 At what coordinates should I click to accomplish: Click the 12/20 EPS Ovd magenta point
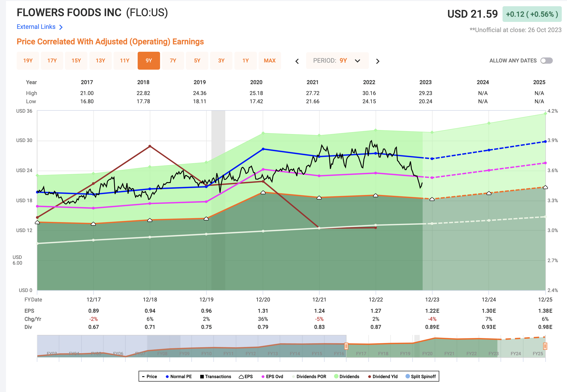263,169
